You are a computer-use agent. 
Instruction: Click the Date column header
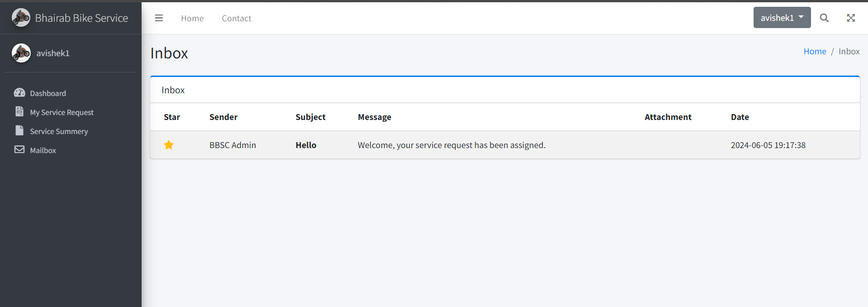click(740, 117)
